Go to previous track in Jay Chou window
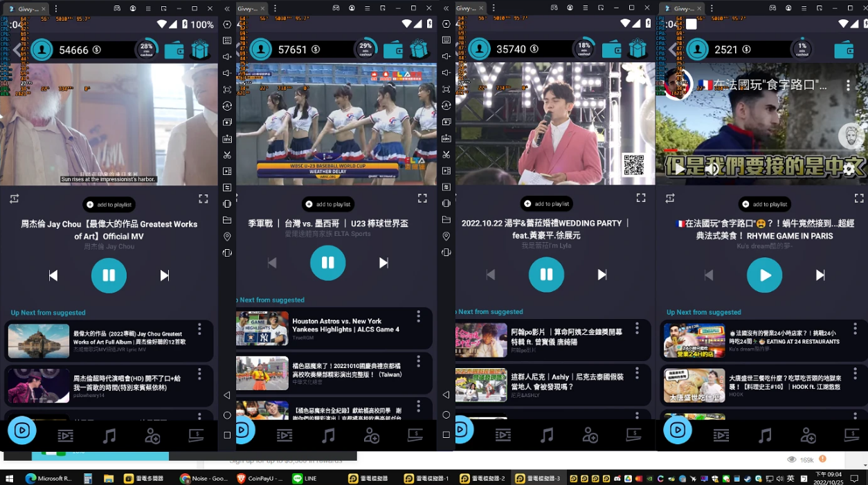868x485 pixels. tap(53, 275)
